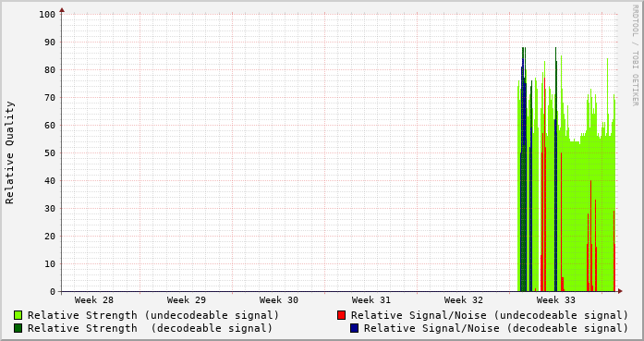Click the Relative Quality axis title
Screen dimensions: 644x341
coord(9,152)
